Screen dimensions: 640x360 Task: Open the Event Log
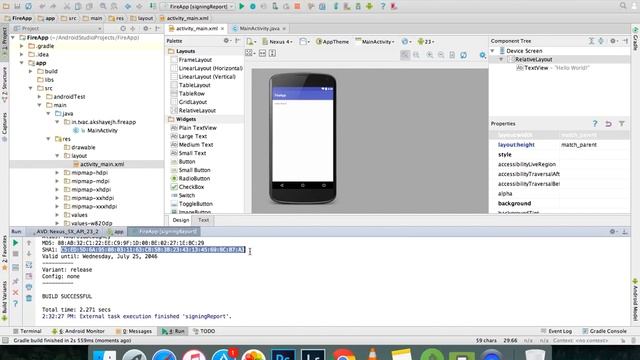557,331
